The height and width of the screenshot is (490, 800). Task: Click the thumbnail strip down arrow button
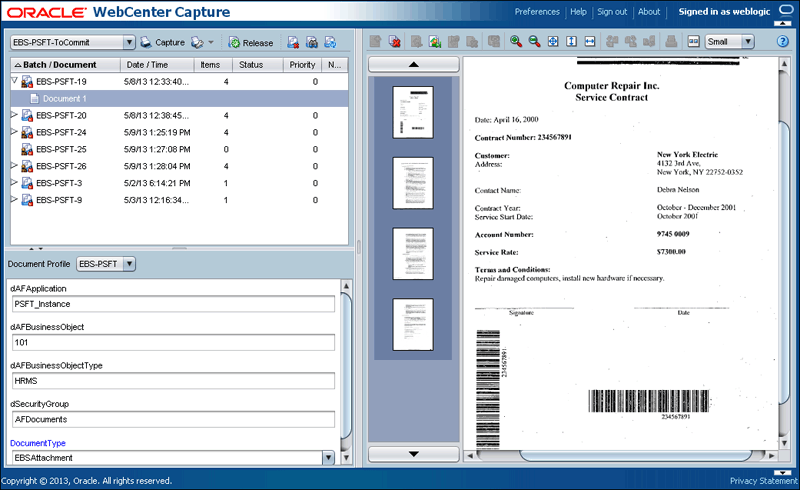[x=414, y=454]
